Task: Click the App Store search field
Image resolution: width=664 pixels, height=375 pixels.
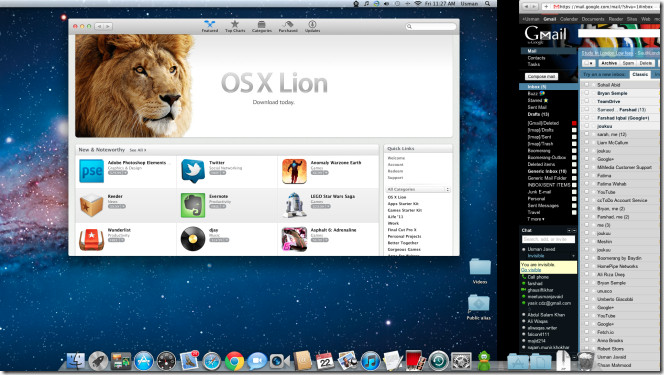Action: click(431, 26)
